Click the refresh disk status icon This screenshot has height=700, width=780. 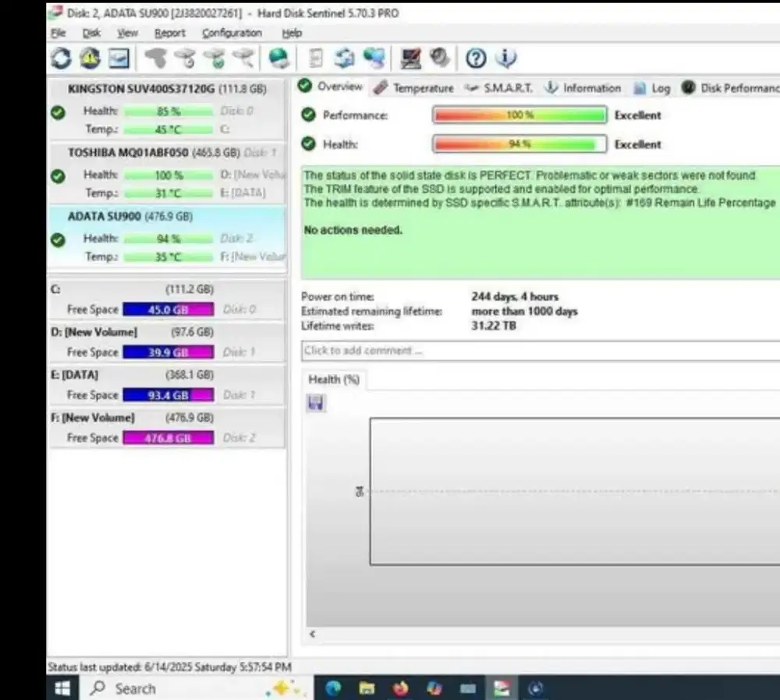coord(62,58)
